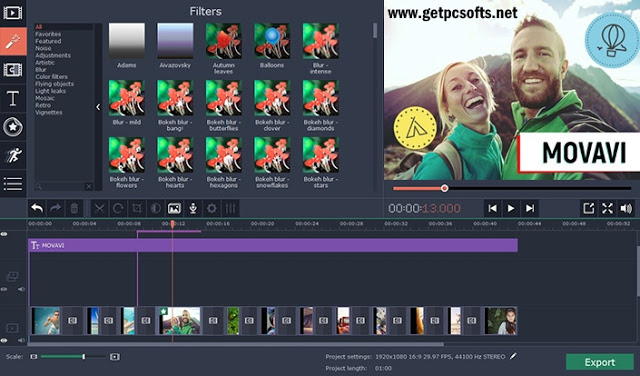640x376 pixels.
Task: Select the Adjustments filter category
Action: [53, 55]
